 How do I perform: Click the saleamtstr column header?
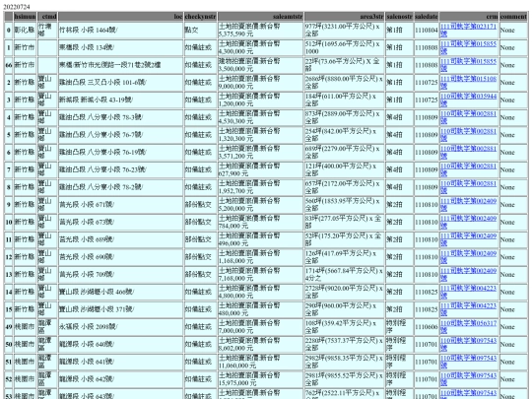[x=260, y=17]
